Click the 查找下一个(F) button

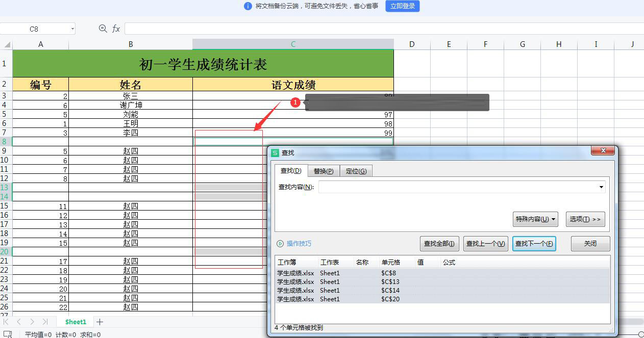tap(534, 244)
